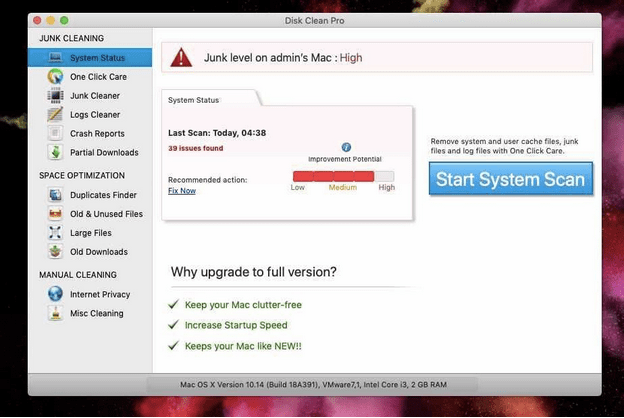
Task: Click the Old Downloads basket icon
Action: coord(55,252)
